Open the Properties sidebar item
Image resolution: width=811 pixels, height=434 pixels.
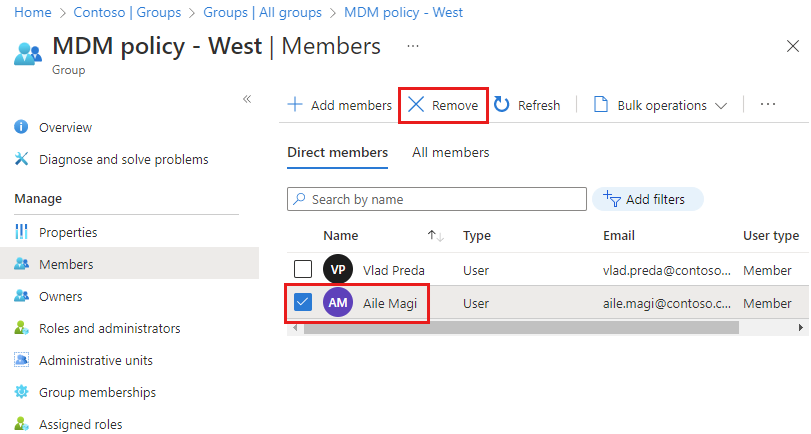point(68,232)
